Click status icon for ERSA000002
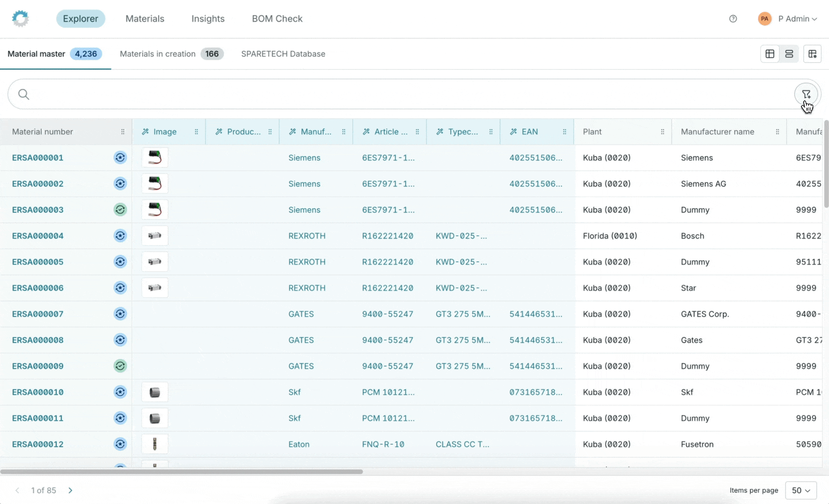Screen dimensions: 829x504 coord(120,184)
